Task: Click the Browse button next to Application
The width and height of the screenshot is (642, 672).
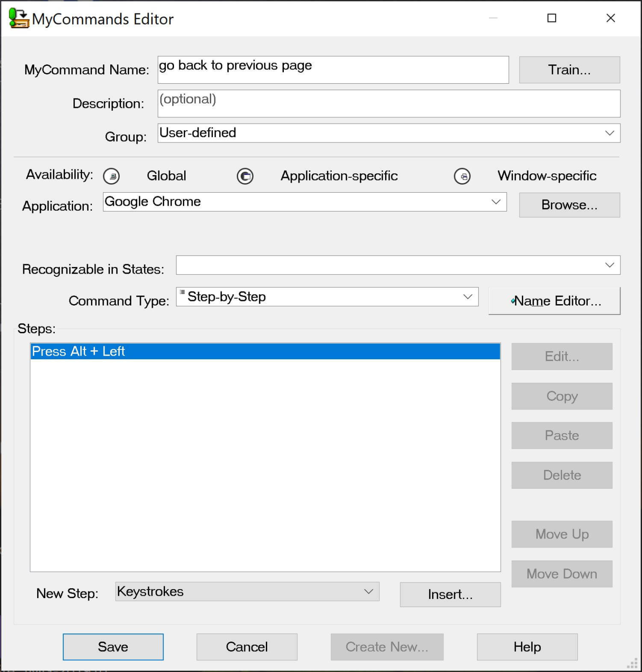Action: coord(569,205)
